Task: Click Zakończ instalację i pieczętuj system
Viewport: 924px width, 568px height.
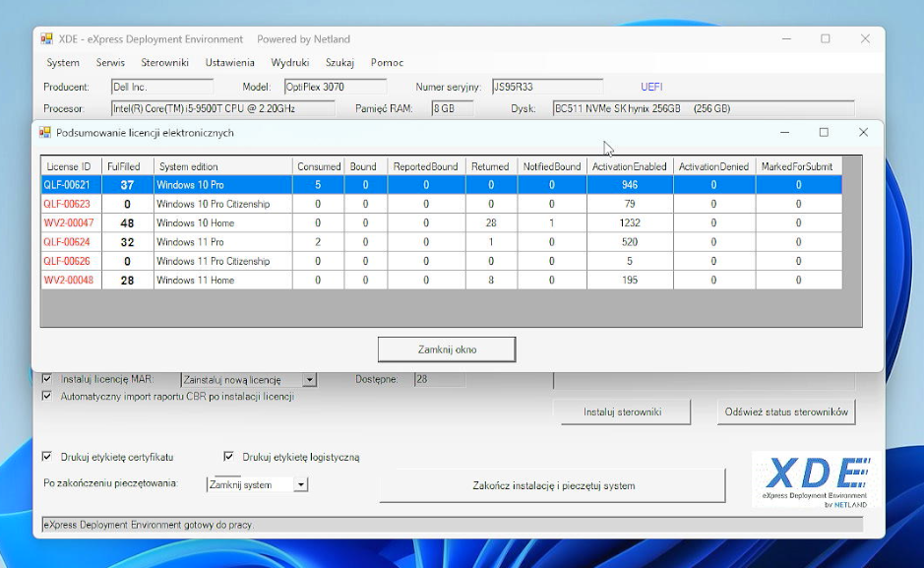Action: (552, 485)
